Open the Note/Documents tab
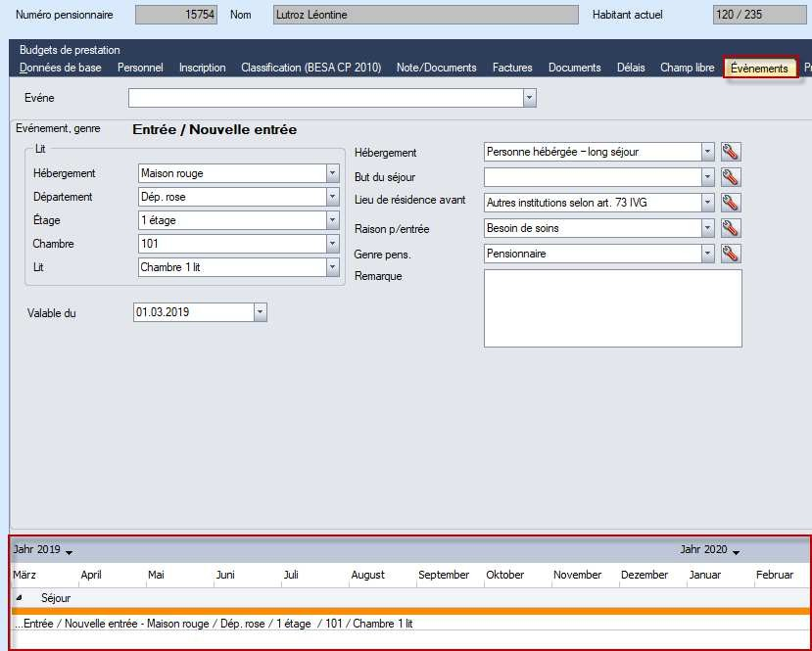This screenshot has width=812, height=651. 436,68
